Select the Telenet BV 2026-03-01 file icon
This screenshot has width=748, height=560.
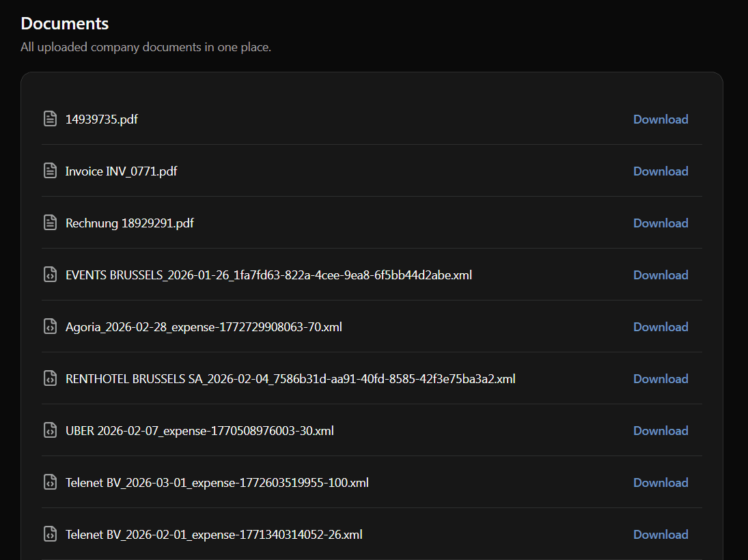pos(50,482)
